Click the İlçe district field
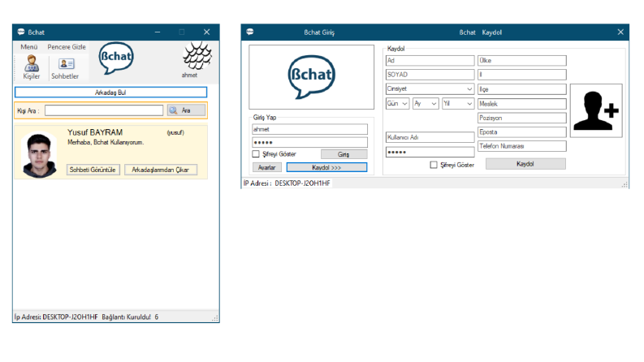Viewport: 644px width, 362px height. click(522, 89)
